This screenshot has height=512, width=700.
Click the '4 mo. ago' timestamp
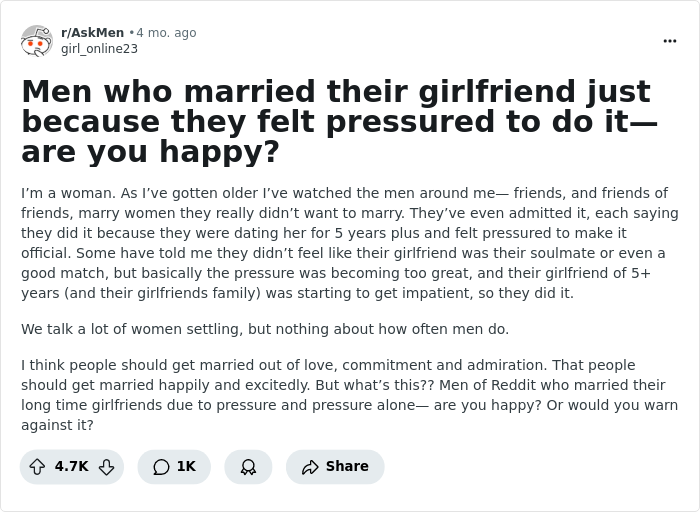tap(167, 33)
